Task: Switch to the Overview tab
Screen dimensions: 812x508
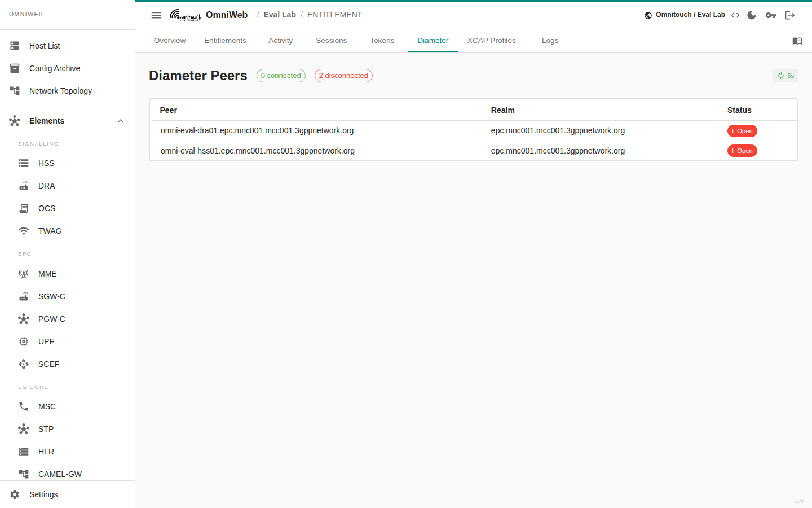Action: point(170,41)
